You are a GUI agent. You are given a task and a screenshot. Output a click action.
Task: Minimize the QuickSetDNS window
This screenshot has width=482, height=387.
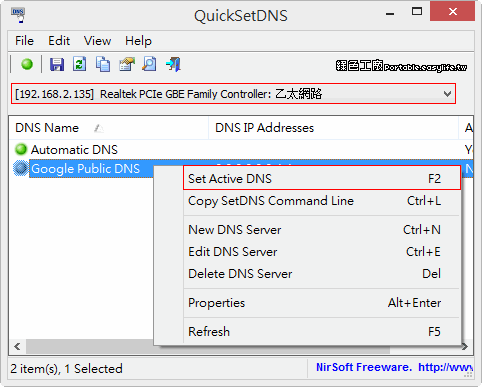[390, 13]
